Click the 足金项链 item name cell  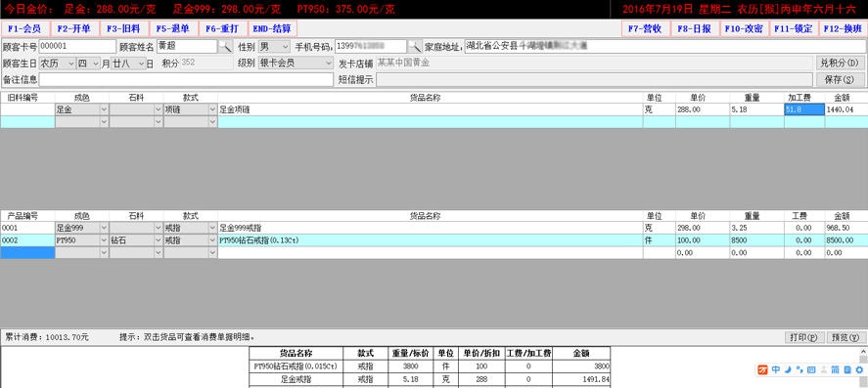click(431, 109)
